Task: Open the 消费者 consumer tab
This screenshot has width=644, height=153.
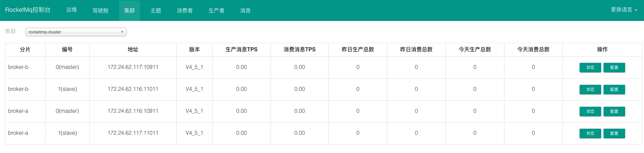Action: (185, 10)
